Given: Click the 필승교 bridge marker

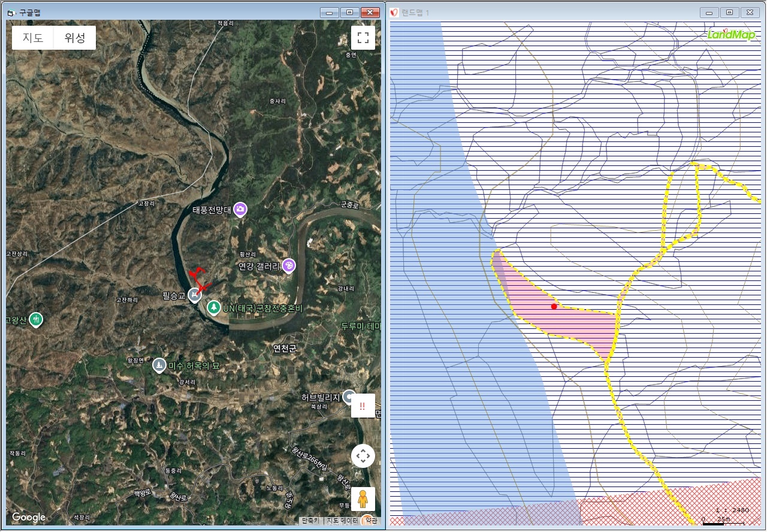Looking at the screenshot, I should point(194,295).
